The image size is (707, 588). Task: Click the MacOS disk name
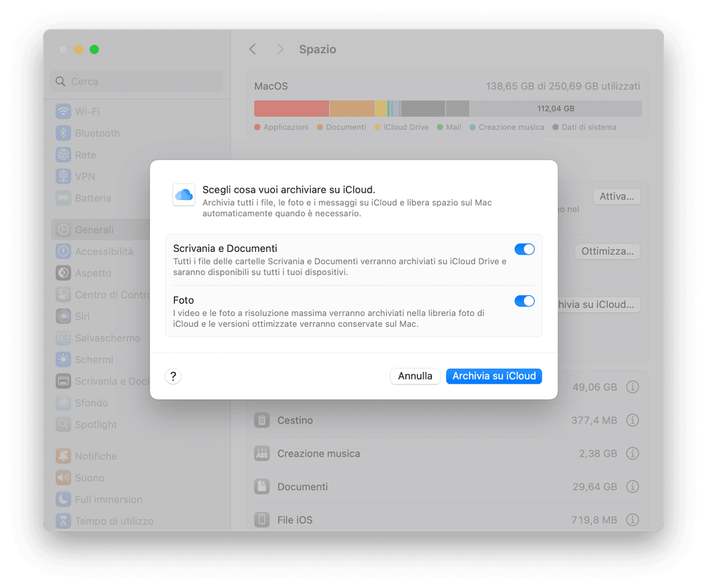[x=271, y=86]
